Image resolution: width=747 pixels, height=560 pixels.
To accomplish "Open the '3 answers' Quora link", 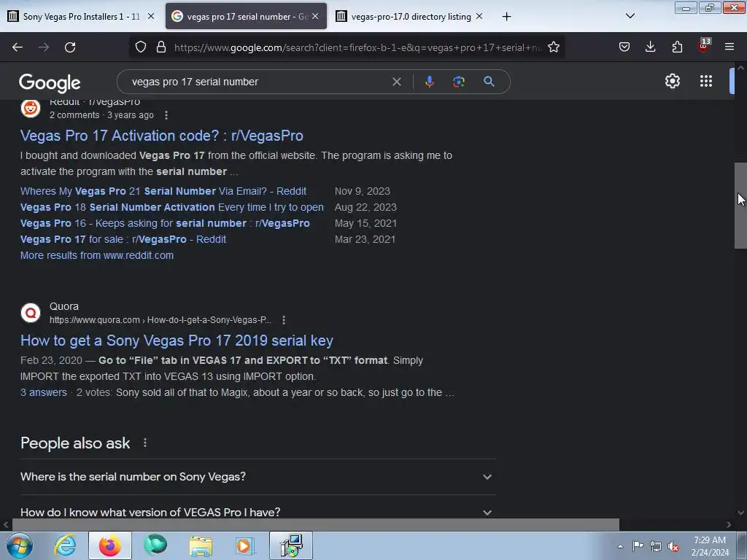I will pyautogui.click(x=44, y=392).
